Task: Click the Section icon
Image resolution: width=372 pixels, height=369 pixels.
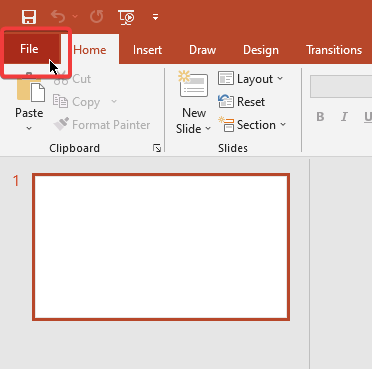Action: tap(226, 124)
